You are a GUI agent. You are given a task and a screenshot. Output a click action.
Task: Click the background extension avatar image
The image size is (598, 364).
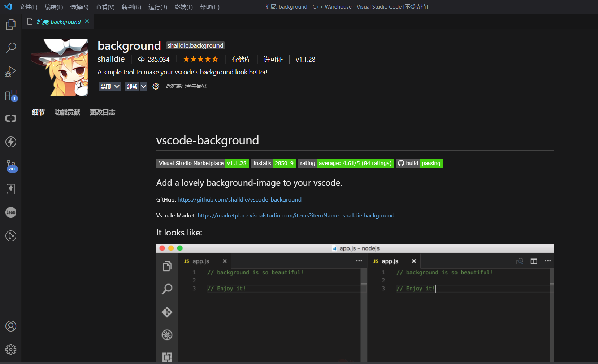(x=60, y=67)
